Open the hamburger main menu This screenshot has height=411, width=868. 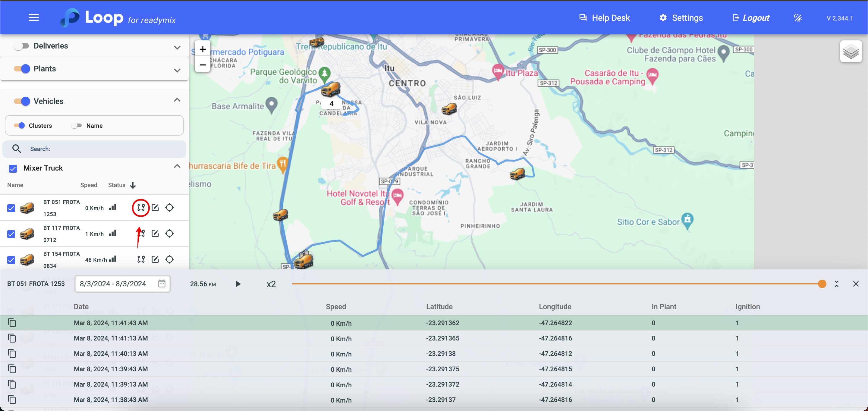(x=34, y=17)
